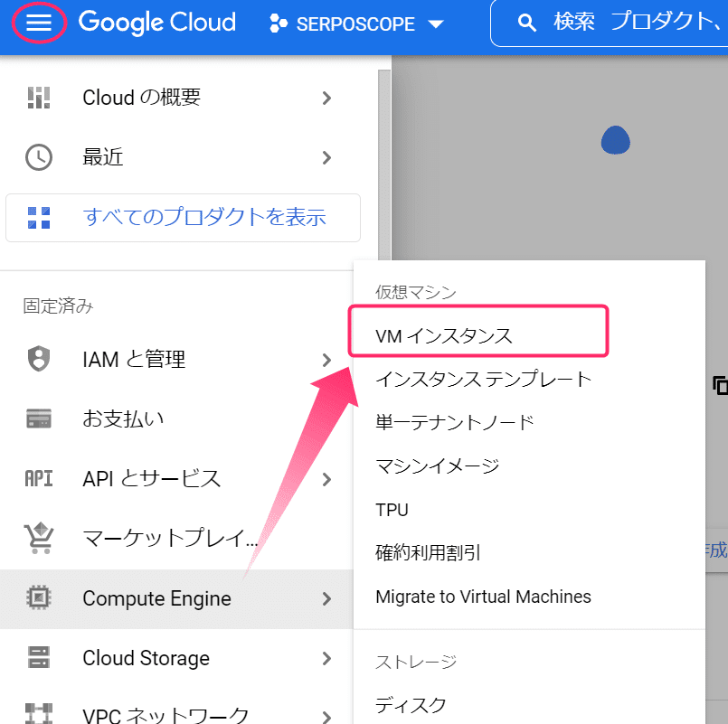This screenshot has height=724, width=728.
Task: Select インスタンス テンプレート submenu entry
Action: click(x=529, y=379)
